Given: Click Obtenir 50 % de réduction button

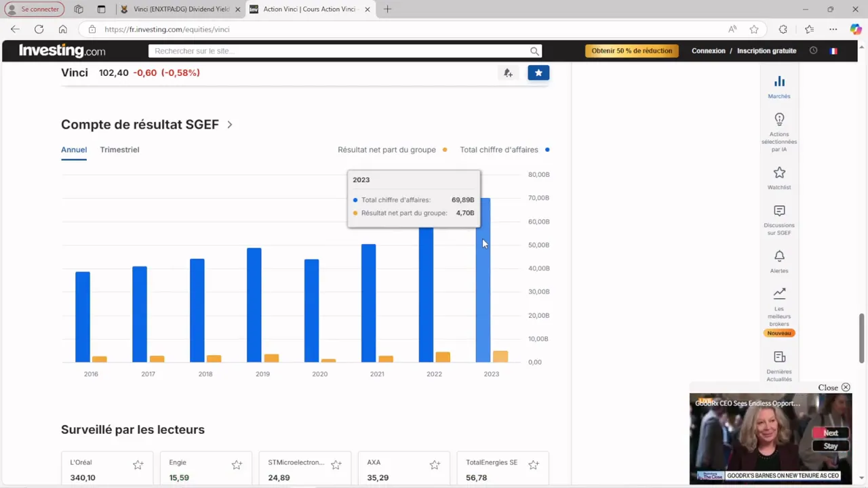Looking at the screenshot, I should pyautogui.click(x=632, y=51).
